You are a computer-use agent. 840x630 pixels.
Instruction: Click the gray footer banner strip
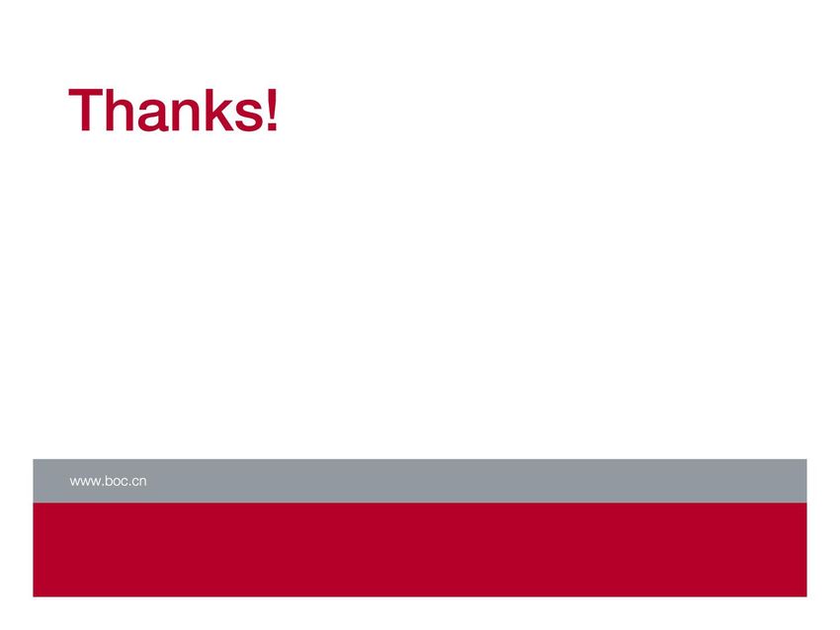point(420,481)
